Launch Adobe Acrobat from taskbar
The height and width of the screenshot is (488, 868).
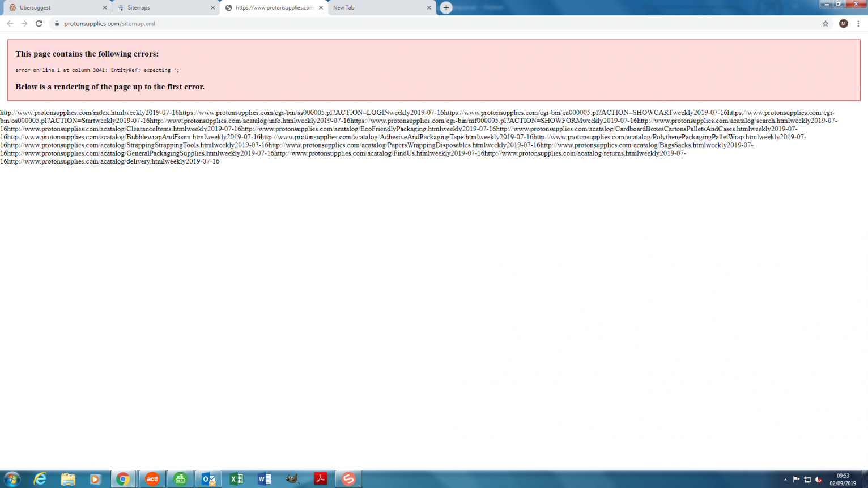tap(321, 479)
